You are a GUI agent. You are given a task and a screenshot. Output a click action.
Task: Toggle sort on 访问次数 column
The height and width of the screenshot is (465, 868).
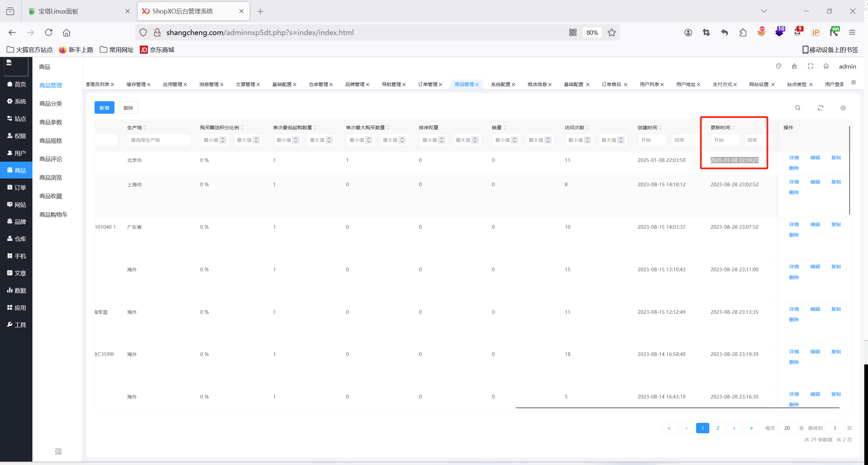[587, 128]
